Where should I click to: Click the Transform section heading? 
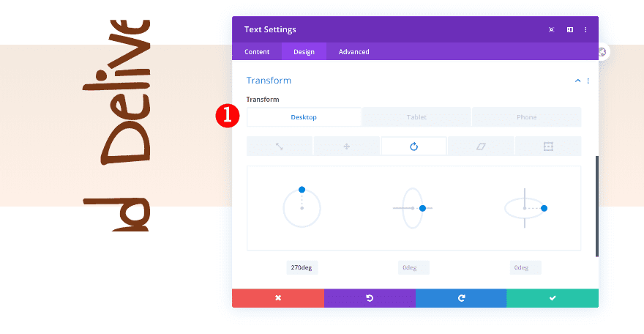[x=269, y=81]
